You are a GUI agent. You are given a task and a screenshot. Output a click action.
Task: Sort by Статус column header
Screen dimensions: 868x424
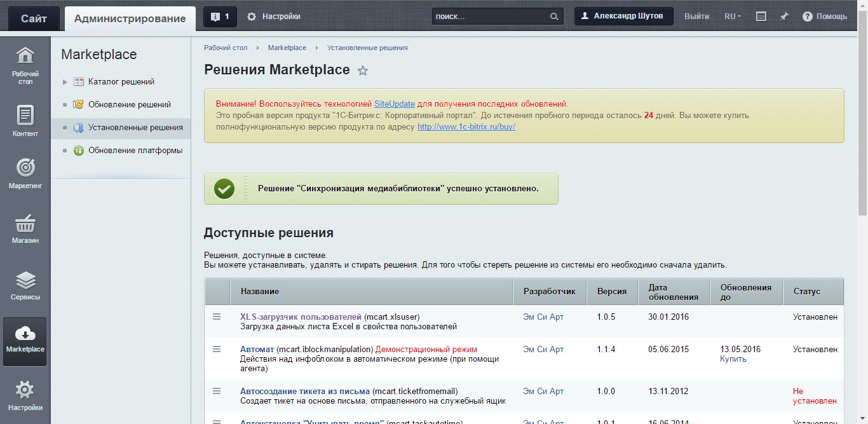coord(813,292)
